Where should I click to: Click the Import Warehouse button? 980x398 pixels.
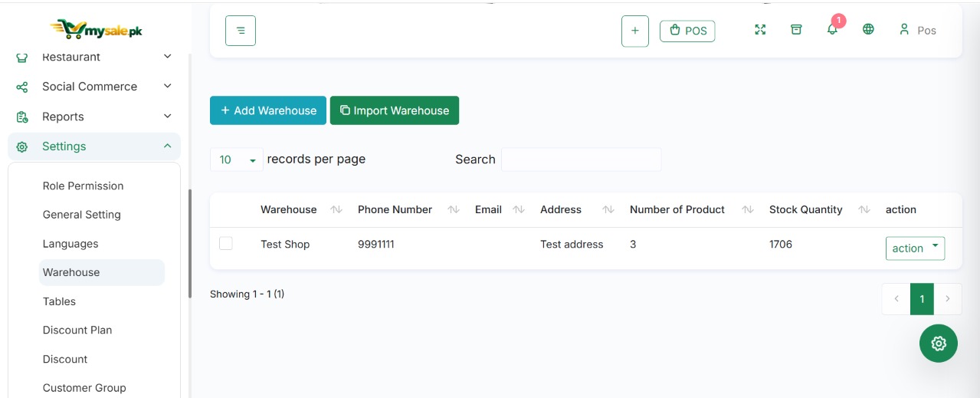click(395, 110)
